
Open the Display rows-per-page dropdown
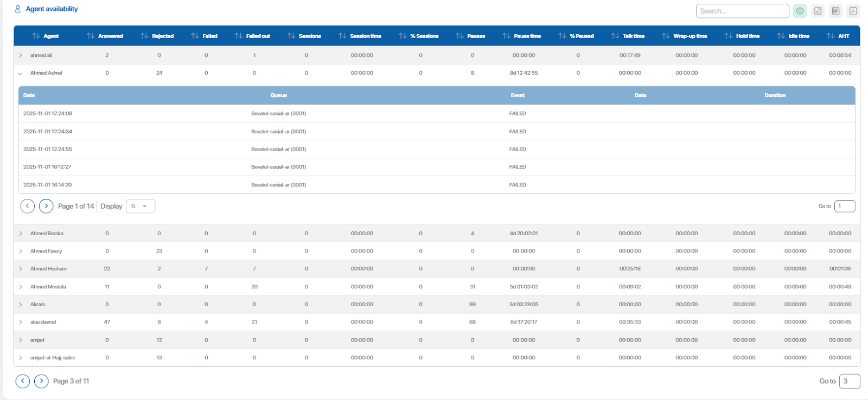(141, 206)
